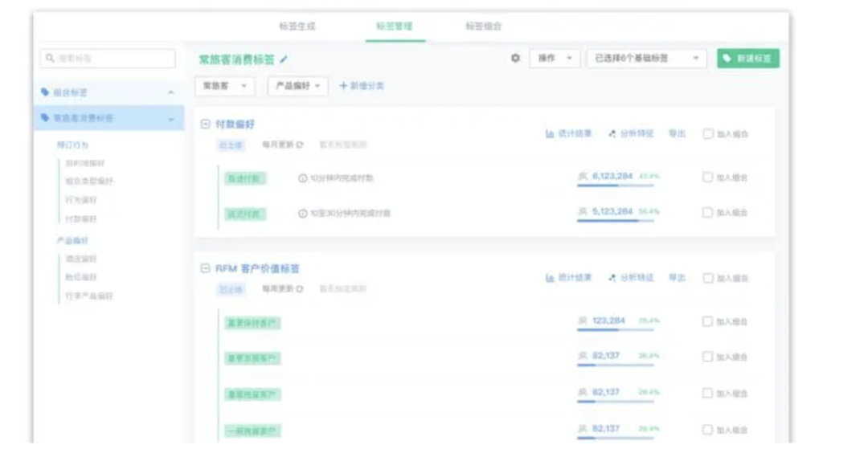Tick 加入组合 for the 一般挽留客户 row

click(x=707, y=430)
